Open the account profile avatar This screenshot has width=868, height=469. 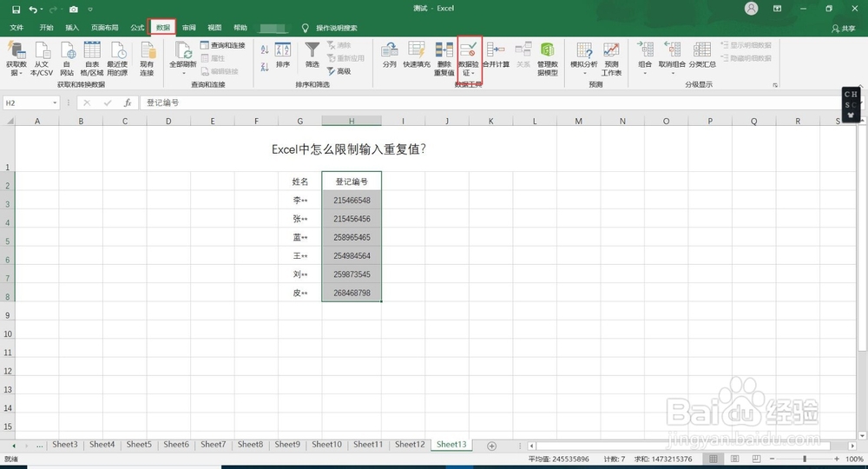tap(751, 9)
